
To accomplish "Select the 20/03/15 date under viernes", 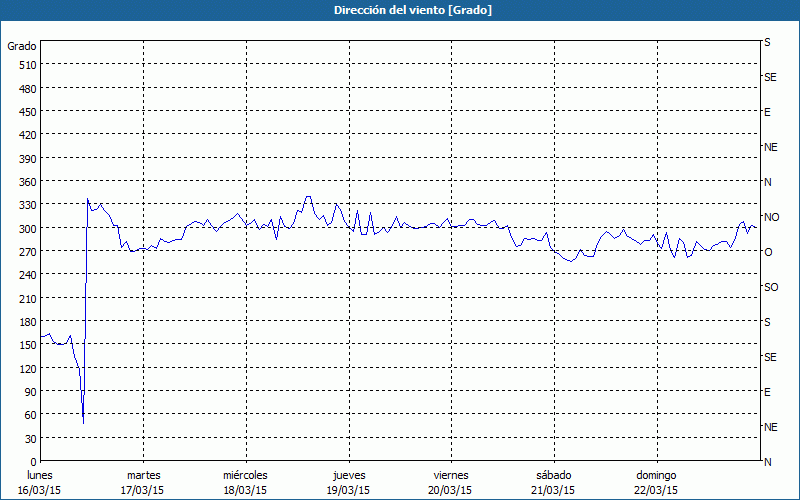I will point(450,490).
